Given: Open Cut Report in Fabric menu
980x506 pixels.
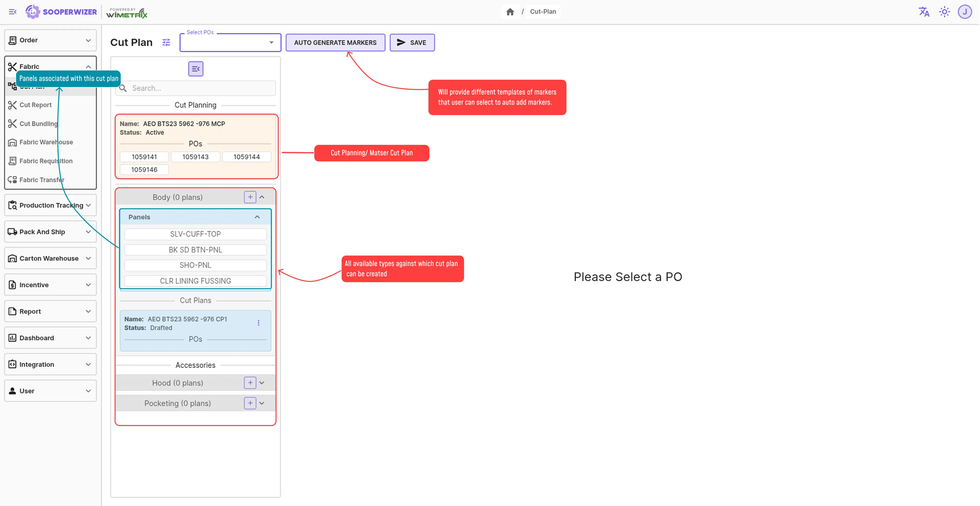Looking at the screenshot, I should pos(35,105).
